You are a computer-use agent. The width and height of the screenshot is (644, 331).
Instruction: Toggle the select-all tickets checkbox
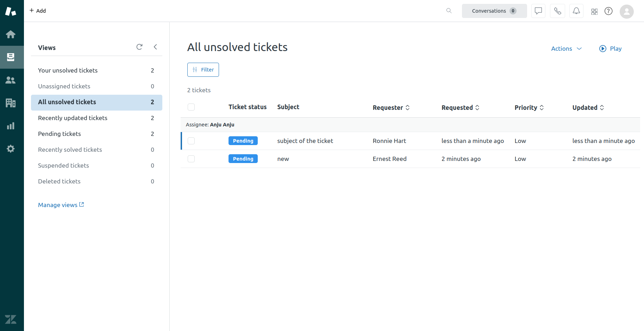[191, 107]
